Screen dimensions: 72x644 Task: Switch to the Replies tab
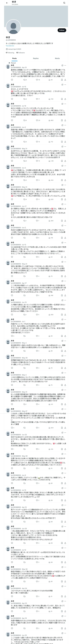click(36, 58)
